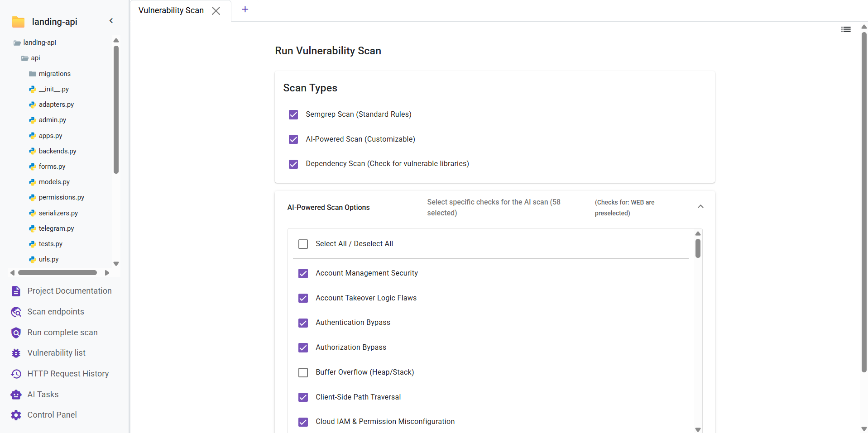Open the Vulnerability list entry
This screenshot has width=868, height=433.
click(56, 353)
